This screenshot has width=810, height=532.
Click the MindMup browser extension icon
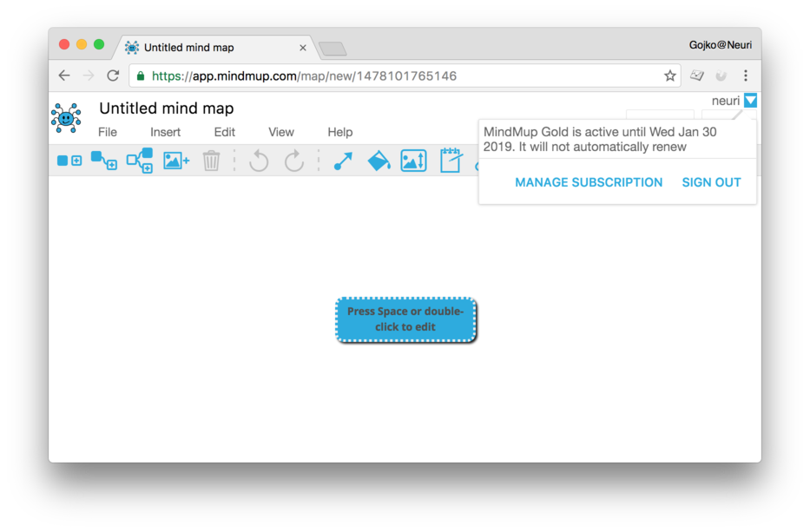tap(697, 76)
